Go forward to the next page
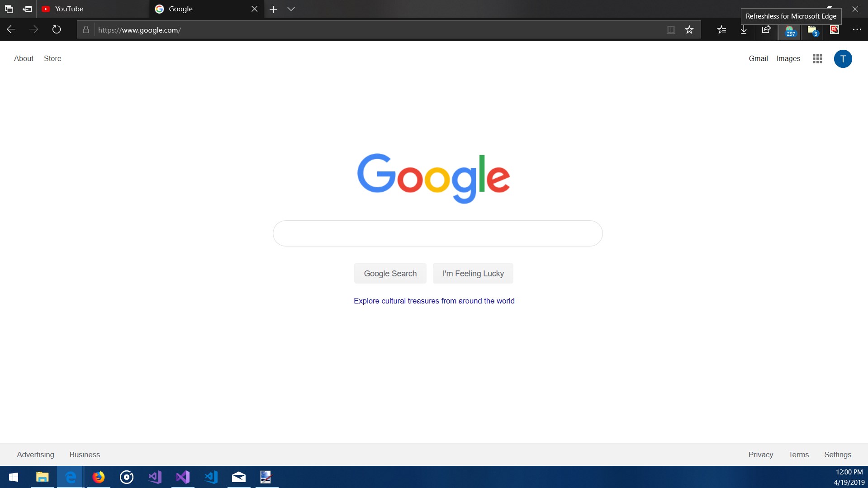868x488 pixels. click(x=34, y=30)
